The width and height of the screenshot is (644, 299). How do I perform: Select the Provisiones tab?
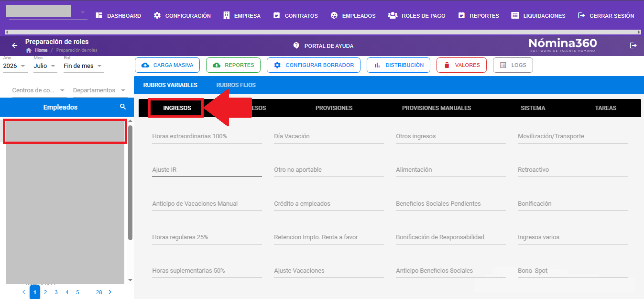click(x=334, y=108)
